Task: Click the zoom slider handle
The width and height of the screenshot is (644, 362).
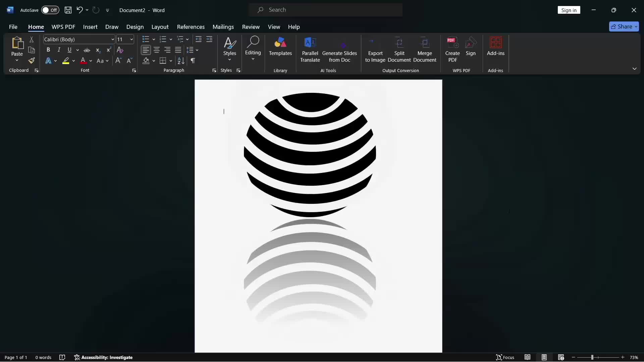Action: [592, 357]
